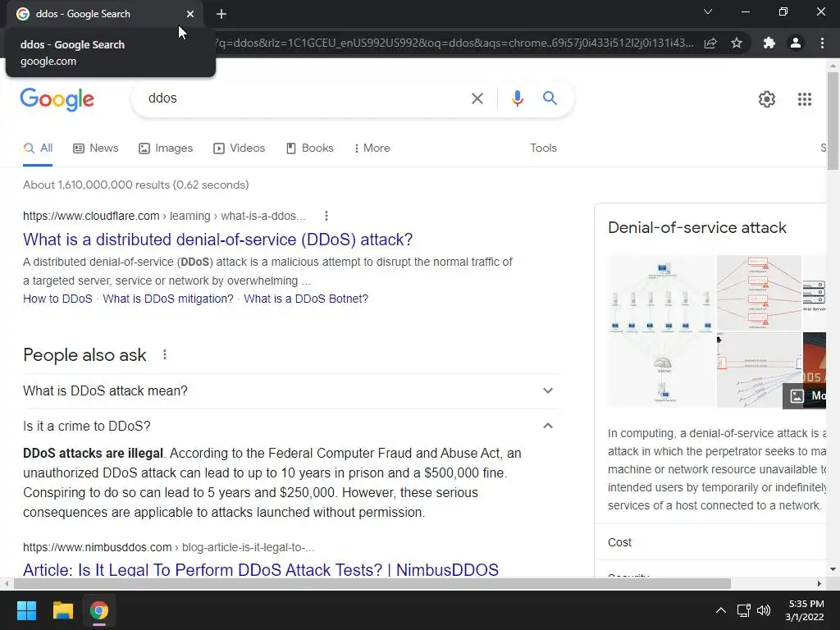Bookmark this page with the star icon
Viewport: 840px width, 630px height.
(x=737, y=43)
